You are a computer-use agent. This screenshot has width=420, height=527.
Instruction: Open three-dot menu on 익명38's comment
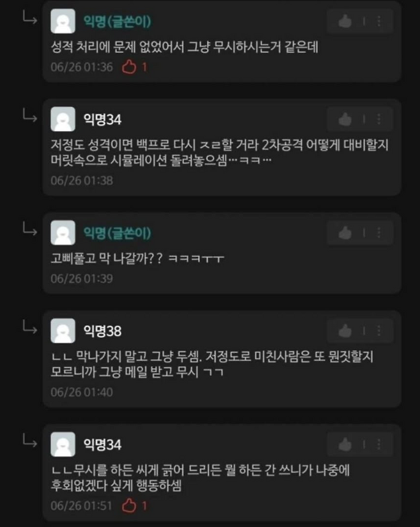click(379, 331)
